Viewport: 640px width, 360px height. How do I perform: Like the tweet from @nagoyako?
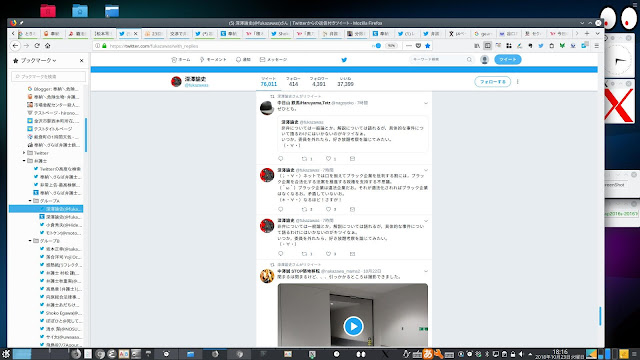pos(329,159)
